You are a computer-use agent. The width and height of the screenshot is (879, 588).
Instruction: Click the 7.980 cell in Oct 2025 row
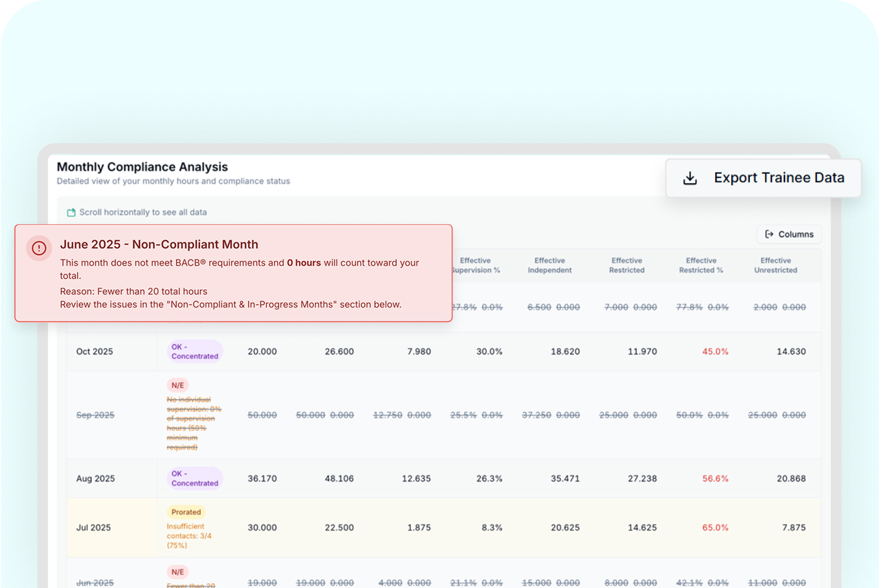click(419, 352)
